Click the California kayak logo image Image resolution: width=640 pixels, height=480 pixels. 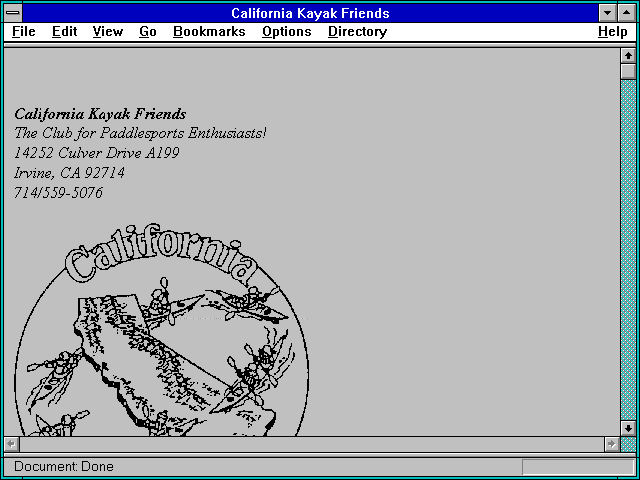tap(162, 329)
